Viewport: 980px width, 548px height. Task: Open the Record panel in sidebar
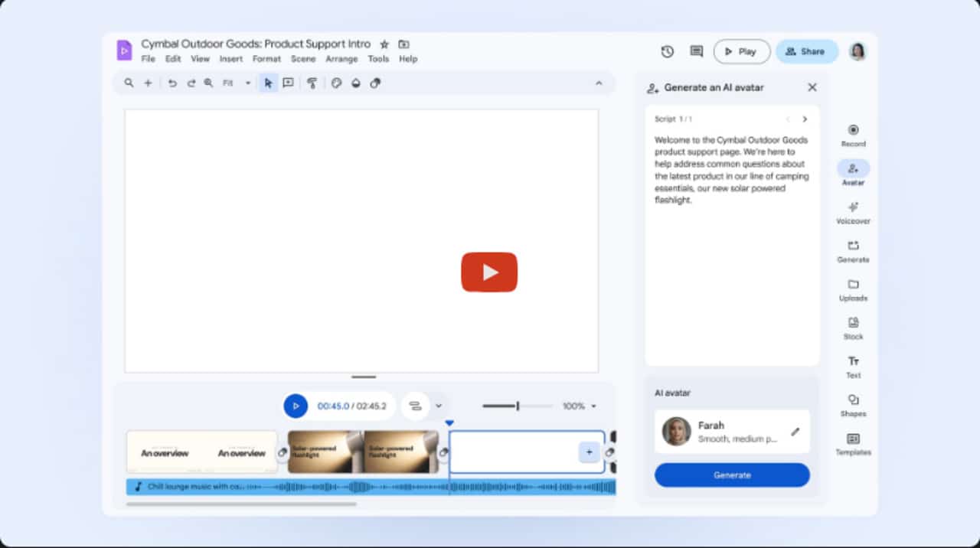(x=854, y=135)
